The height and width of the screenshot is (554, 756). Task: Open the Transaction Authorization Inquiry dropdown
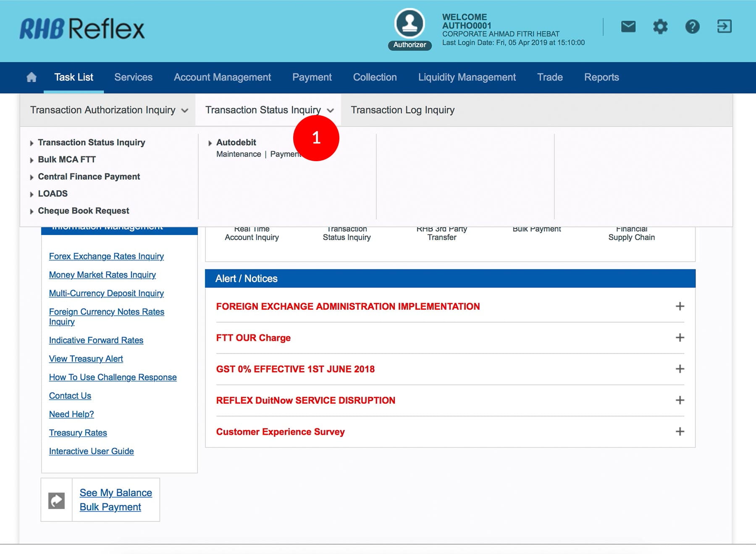point(108,110)
